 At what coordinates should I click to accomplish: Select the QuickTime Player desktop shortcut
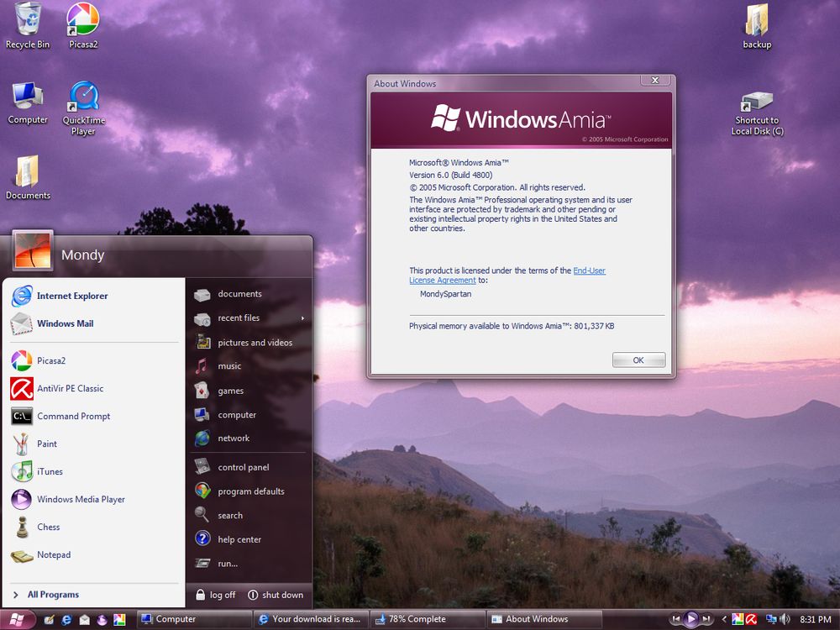coord(83,108)
